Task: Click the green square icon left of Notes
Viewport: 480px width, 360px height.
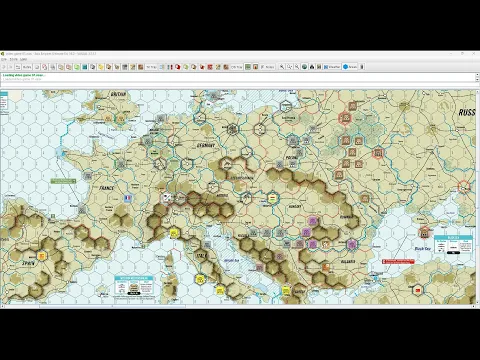Action: tap(248, 67)
